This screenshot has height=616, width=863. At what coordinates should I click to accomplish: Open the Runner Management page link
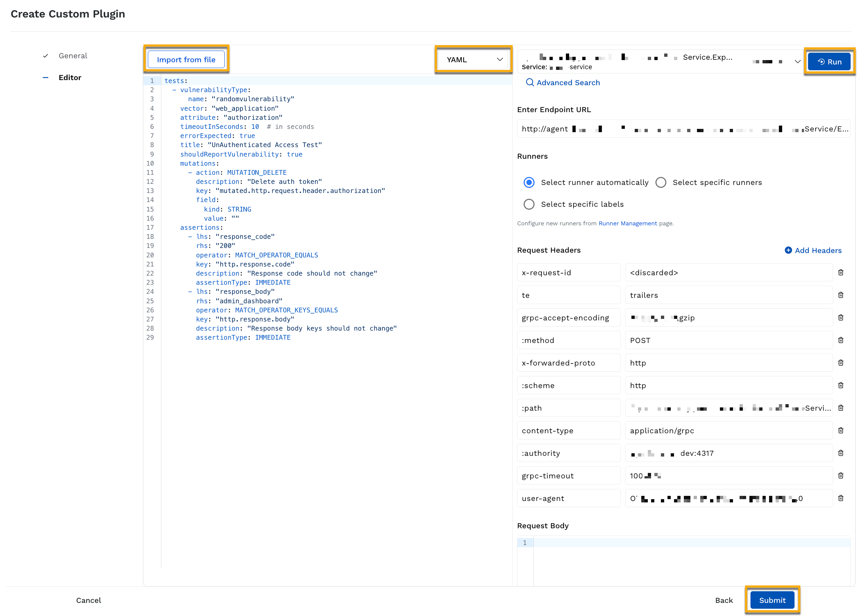click(x=627, y=224)
